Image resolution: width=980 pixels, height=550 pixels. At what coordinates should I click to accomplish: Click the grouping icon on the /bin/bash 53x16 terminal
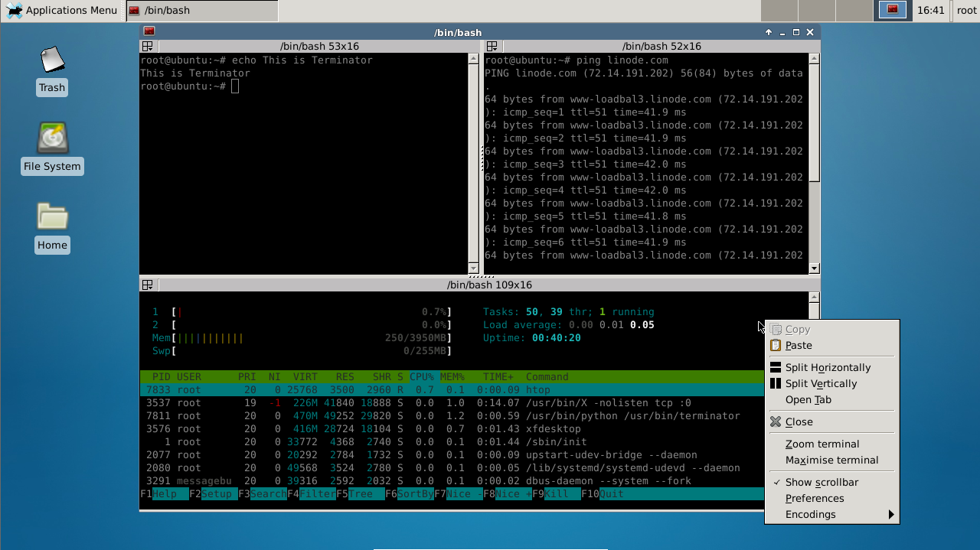(147, 46)
